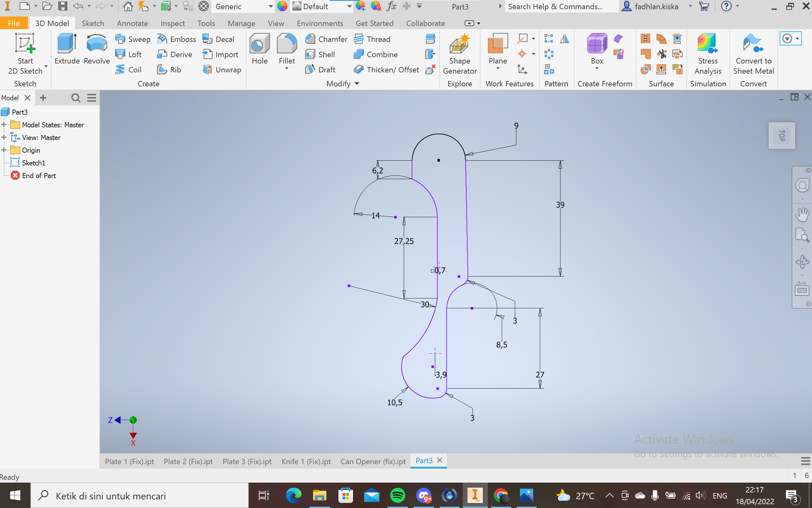The height and width of the screenshot is (508, 812).
Task: Open the Plane dropdown arrow
Action: pyautogui.click(x=498, y=69)
